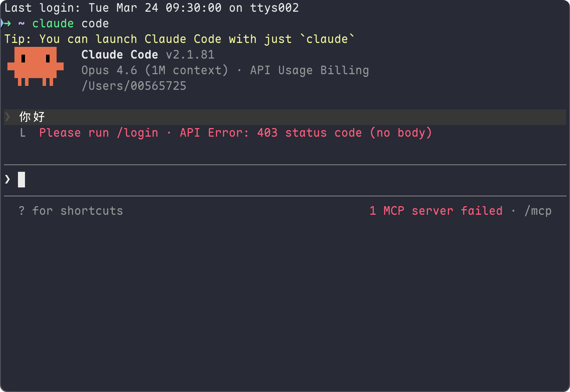The width and height of the screenshot is (570, 392).
Task: Click the '? for shortcuts' hint
Action: [x=71, y=211]
